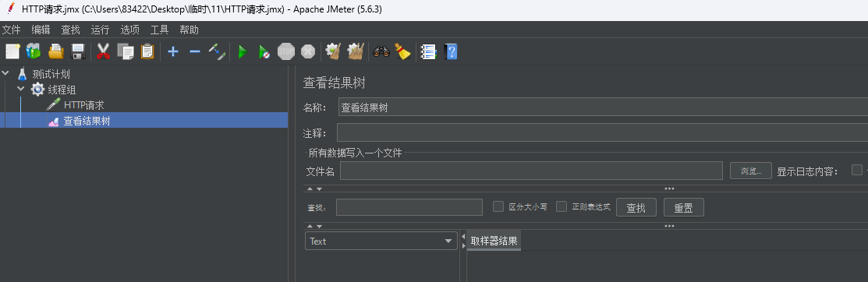Click the left arrow beside 取样器结果 tab

pyautogui.click(x=463, y=237)
